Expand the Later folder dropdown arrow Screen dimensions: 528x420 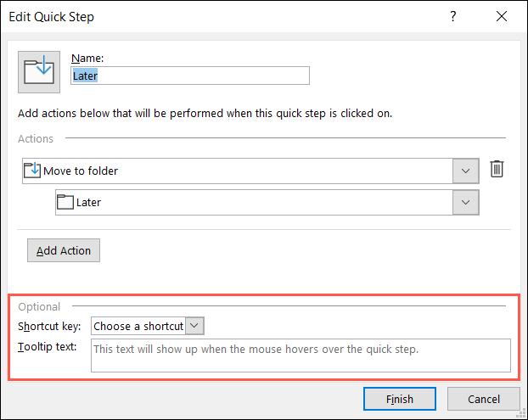(x=464, y=202)
